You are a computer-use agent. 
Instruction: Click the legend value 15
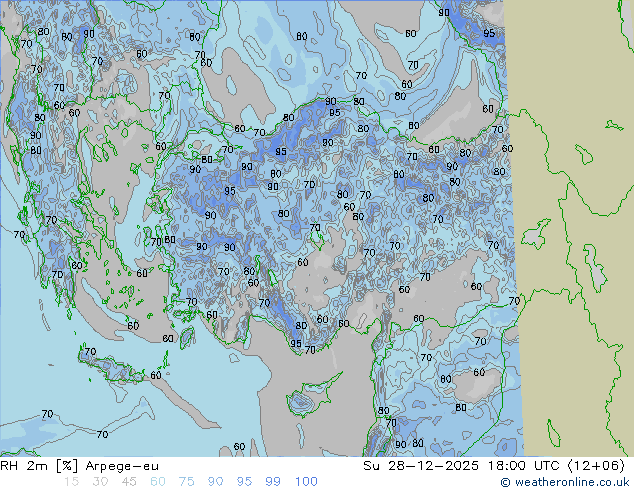click(71, 482)
